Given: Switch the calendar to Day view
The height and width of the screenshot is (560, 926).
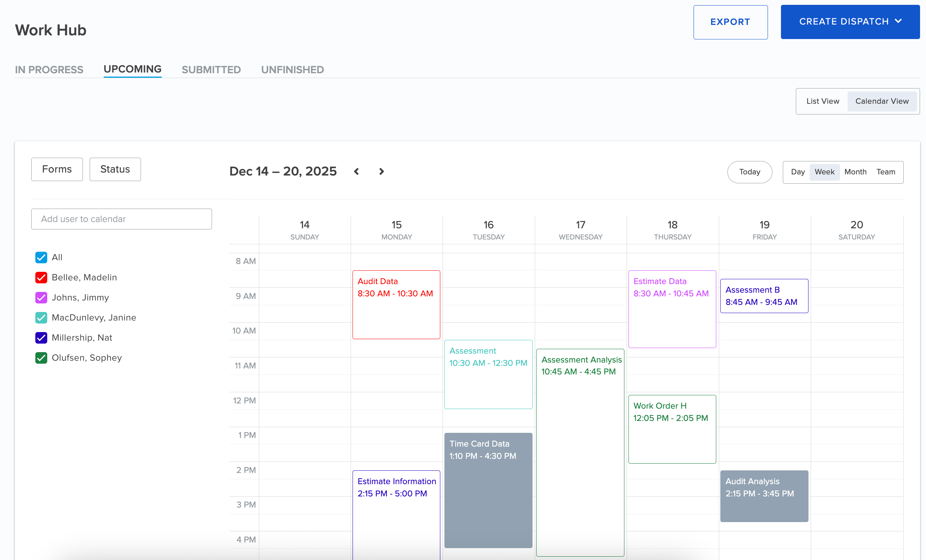Looking at the screenshot, I should click(x=797, y=172).
